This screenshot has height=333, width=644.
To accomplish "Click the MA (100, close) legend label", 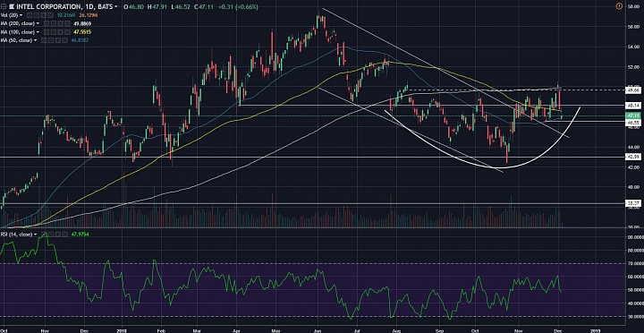I will (x=18, y=31).
